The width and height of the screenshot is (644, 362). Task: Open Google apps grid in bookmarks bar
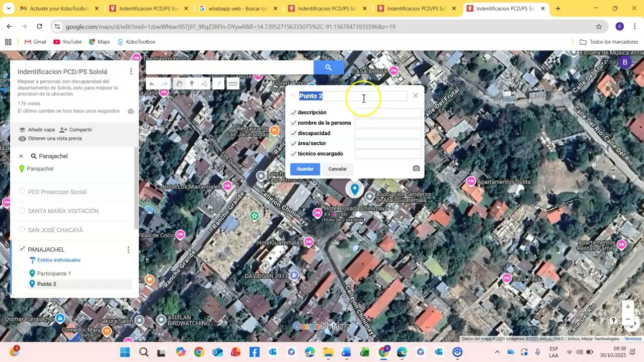(8, 42)
